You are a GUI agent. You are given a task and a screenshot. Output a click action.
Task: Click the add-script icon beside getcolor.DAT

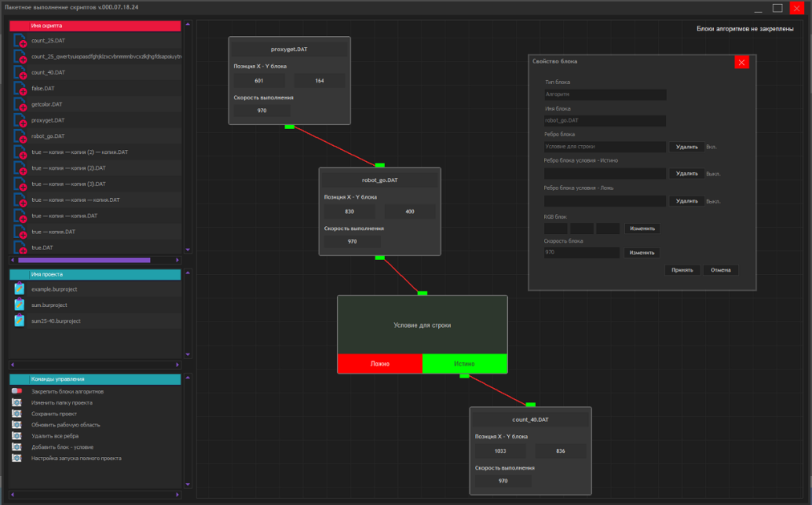click(20, 105)
